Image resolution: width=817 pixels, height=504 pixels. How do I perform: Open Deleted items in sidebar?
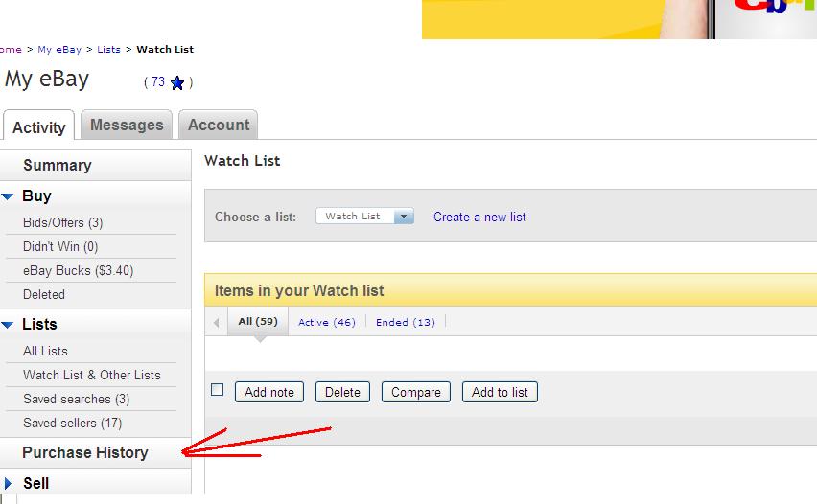(x=44, y=295)
